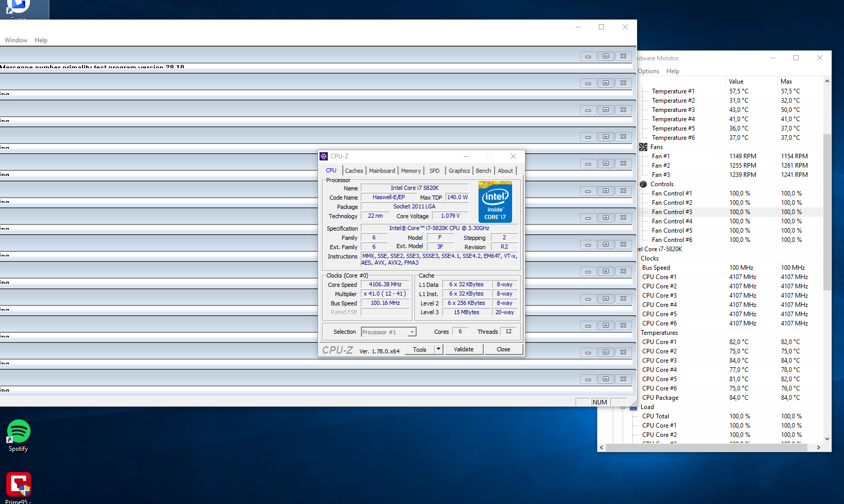Click the "4106.38 MHz" core speed value
This screenshot has height=504, width=844.
click(x=385, y=284)
